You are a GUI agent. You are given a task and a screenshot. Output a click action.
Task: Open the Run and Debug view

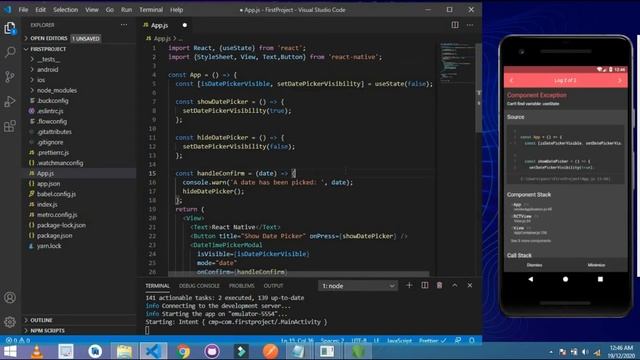(x=10, y=101)
